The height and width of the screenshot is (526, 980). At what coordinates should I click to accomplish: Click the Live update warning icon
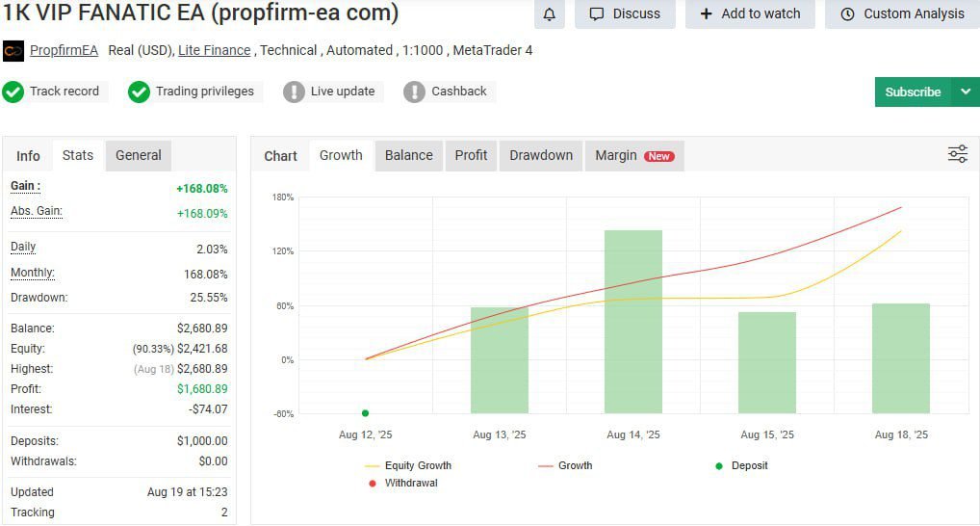pos(294,92)
